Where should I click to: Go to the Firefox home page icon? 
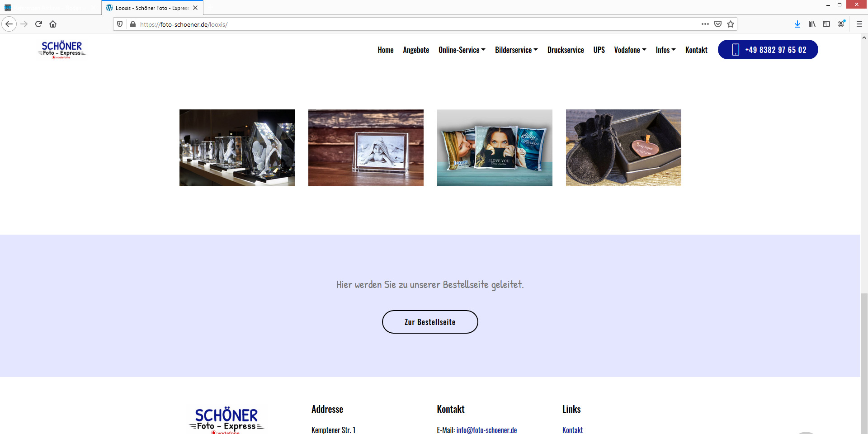(53, 24)
